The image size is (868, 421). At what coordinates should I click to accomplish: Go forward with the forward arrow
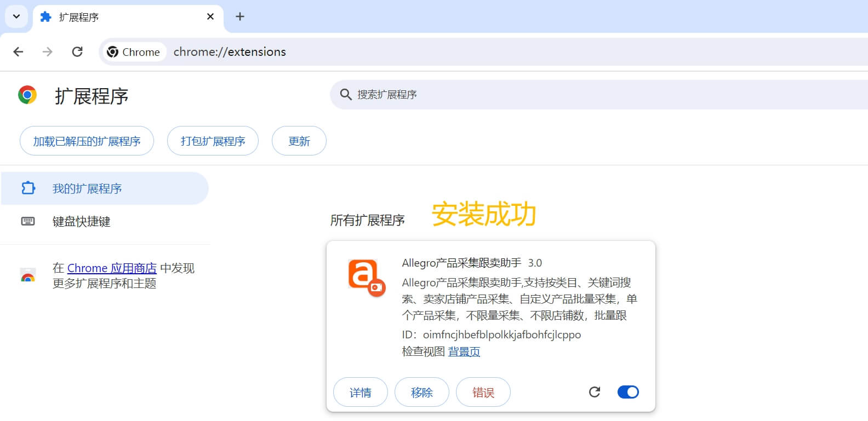click(48, 52)
